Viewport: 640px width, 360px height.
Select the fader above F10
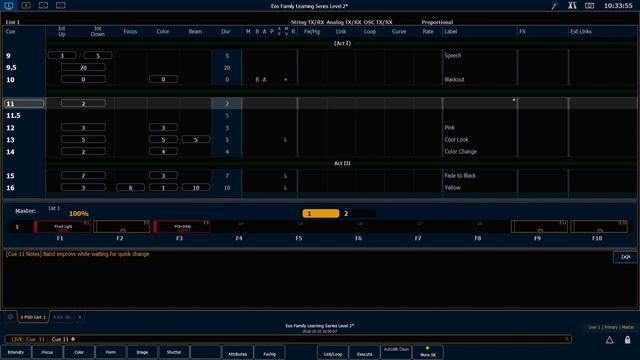coord(599,227)
